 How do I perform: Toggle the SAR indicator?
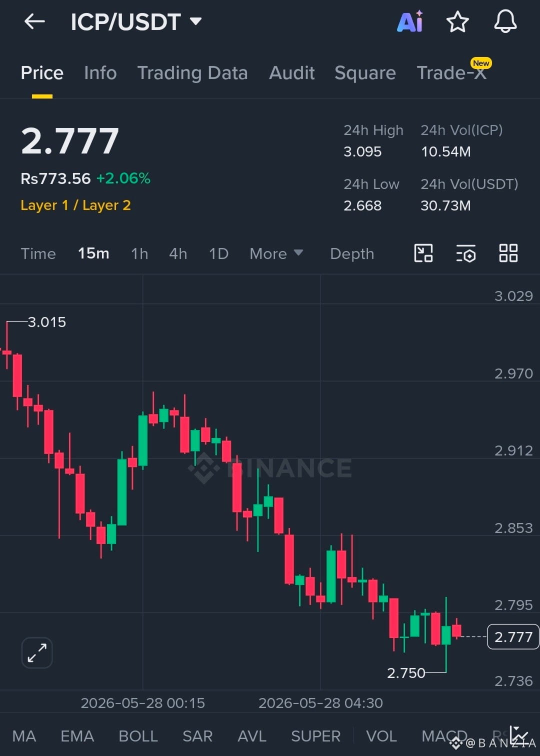(x=197, y=736)
